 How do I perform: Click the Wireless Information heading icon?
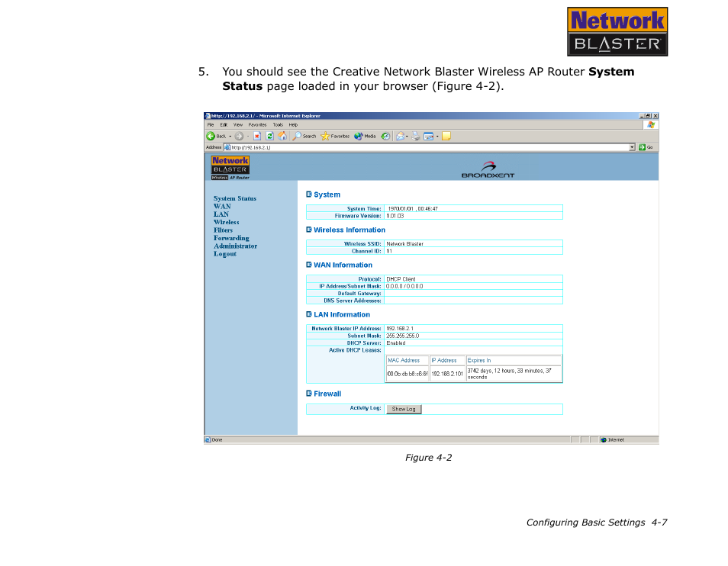coord(309,230)
